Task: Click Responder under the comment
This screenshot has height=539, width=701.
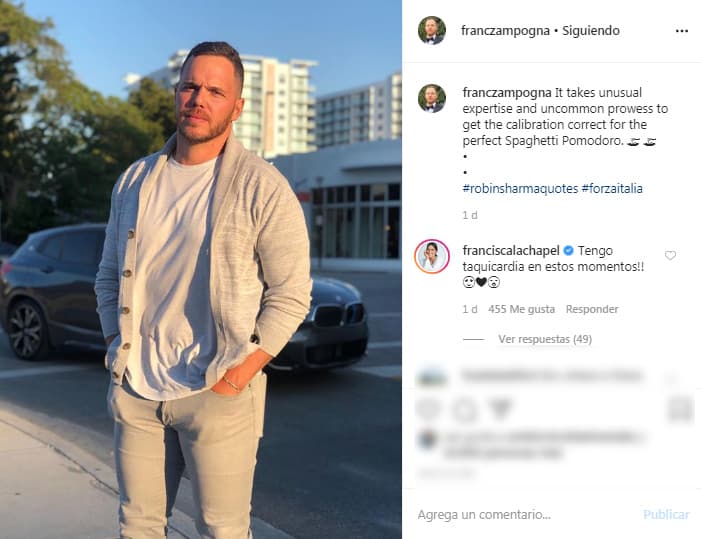Action: coord(592,309)
